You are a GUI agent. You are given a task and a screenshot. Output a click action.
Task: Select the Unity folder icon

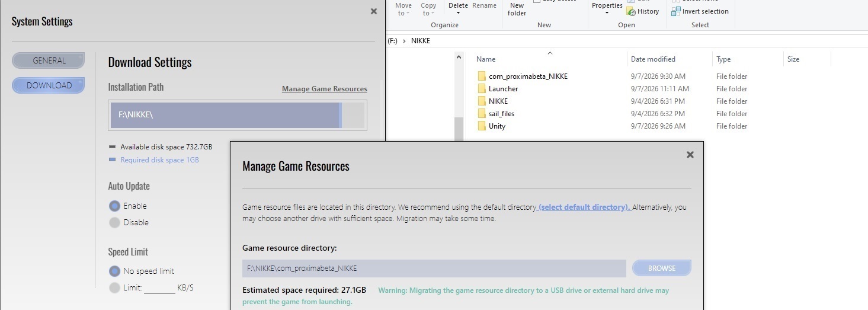pos(482,126)
